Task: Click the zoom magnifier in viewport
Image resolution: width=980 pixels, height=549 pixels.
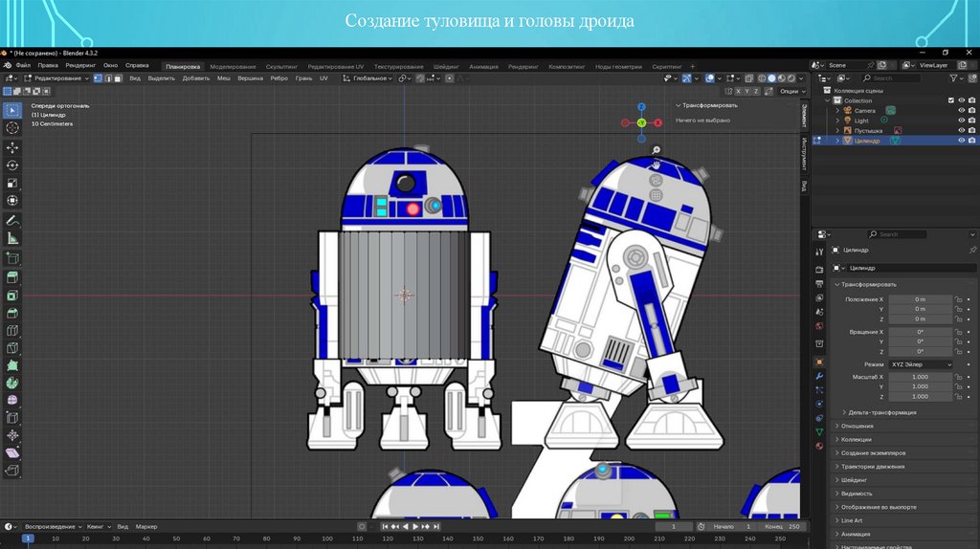Action: [x=657, y=150]
